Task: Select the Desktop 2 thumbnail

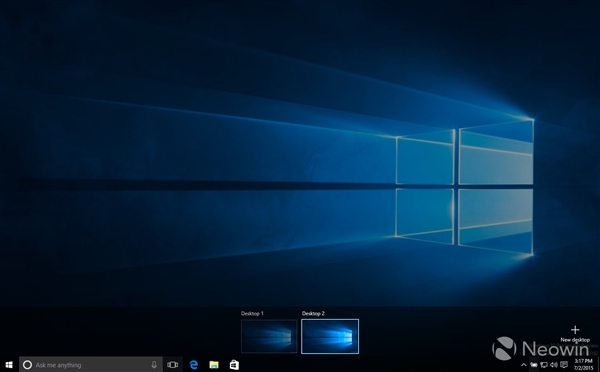Action: [330, 336]
